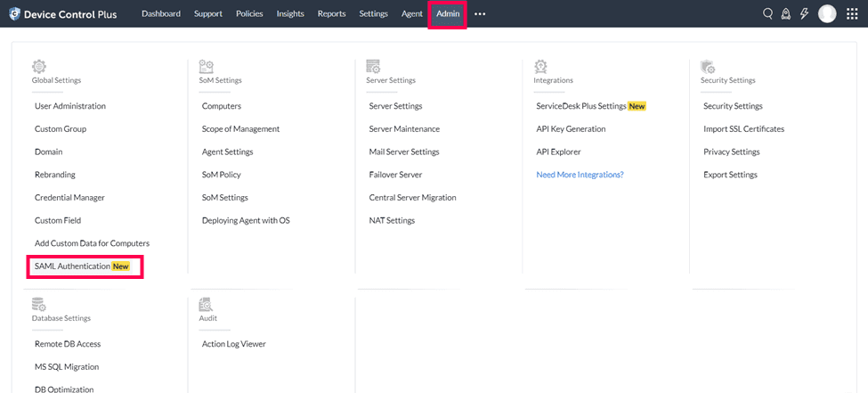Click the search magnifier icon
This screenshot has width=868, height=393.
point(768,13)
